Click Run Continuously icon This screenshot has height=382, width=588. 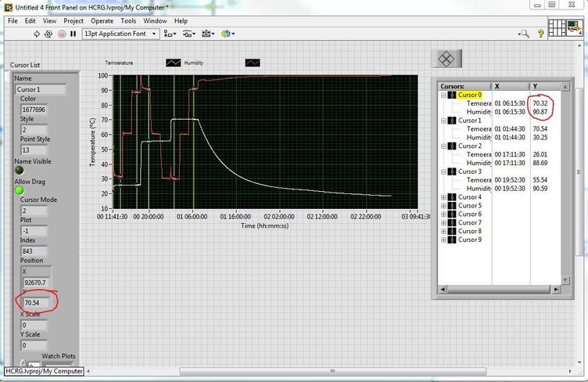48,34
